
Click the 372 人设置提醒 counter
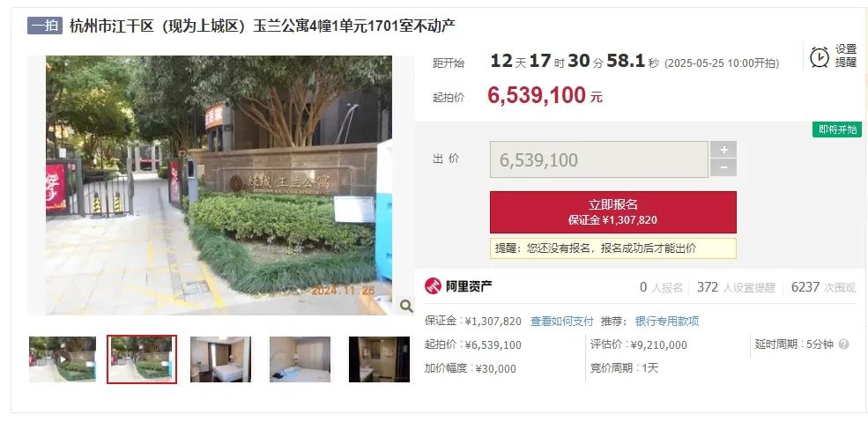click(x=736, y=287)
